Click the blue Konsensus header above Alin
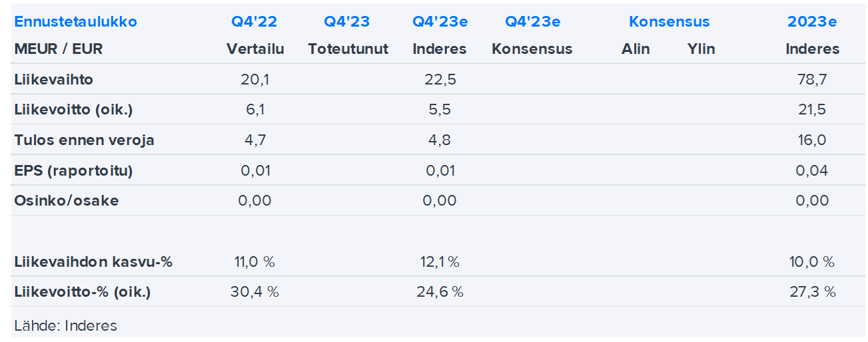Viewport: 868px width, 342px height. click(x=669, y=21)
